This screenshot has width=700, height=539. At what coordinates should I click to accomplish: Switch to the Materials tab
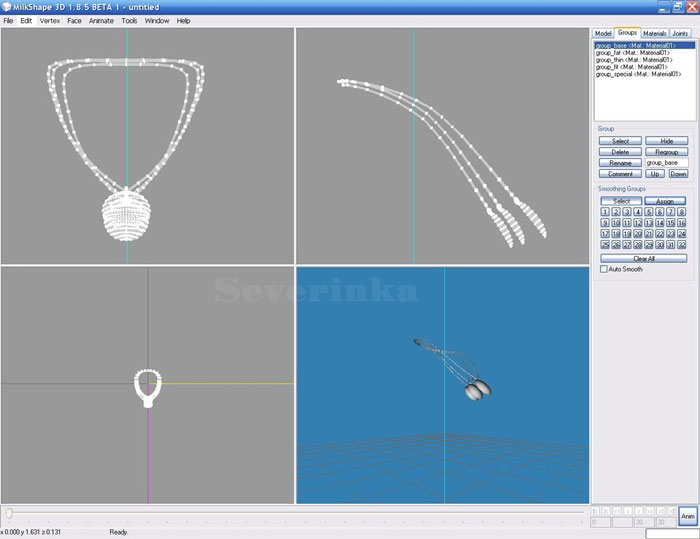pos(654,33)
